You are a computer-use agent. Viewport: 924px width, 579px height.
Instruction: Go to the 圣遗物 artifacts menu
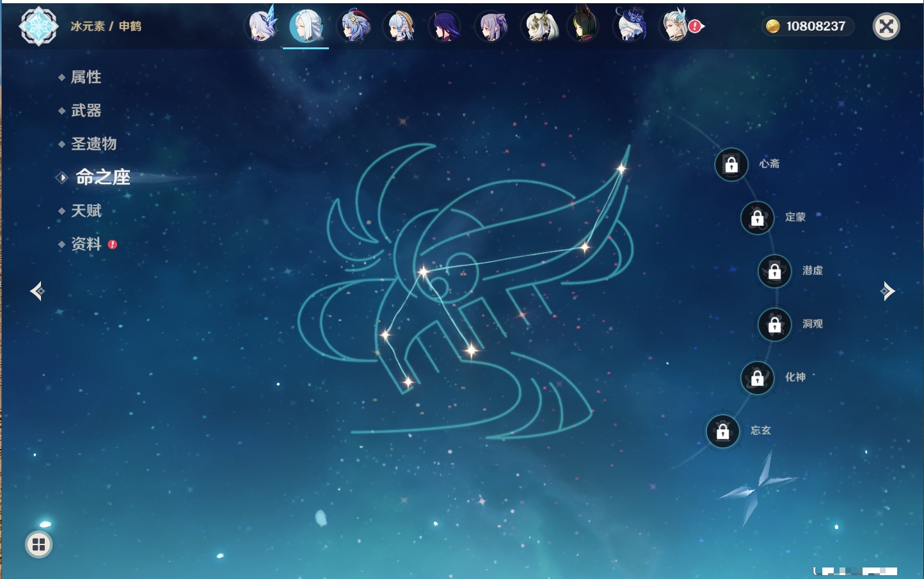click(x=93, y=144)
